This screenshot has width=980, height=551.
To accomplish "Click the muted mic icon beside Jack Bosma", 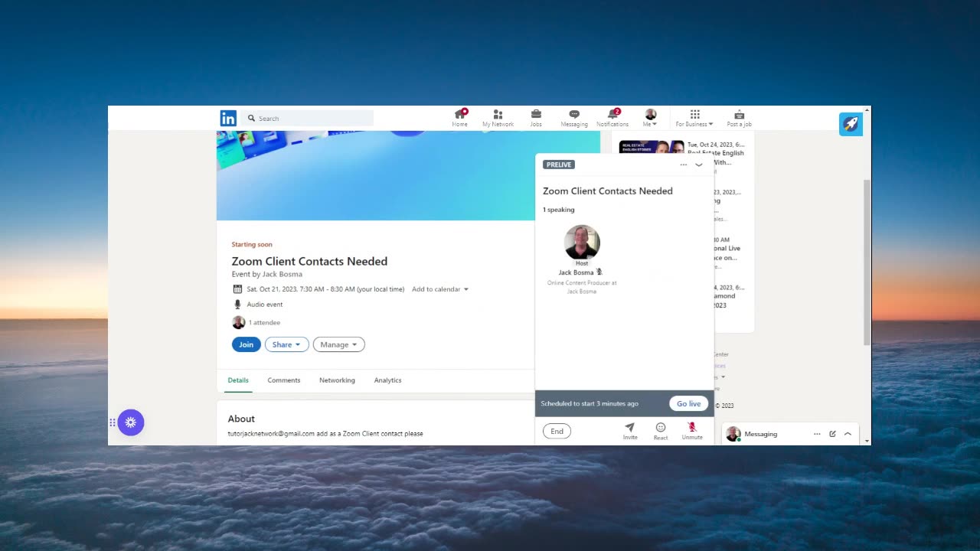I will coord(599,272).
